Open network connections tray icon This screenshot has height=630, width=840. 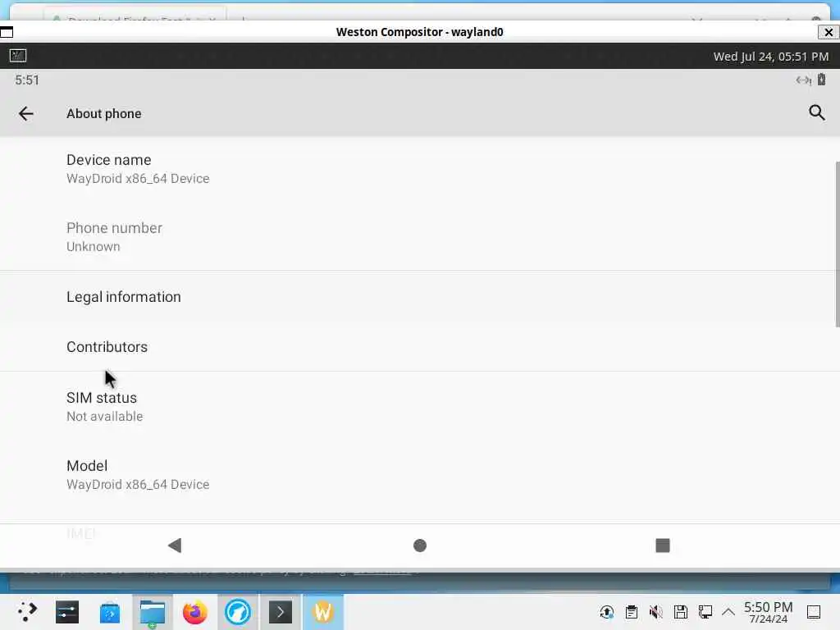click(x=705, y=612)
